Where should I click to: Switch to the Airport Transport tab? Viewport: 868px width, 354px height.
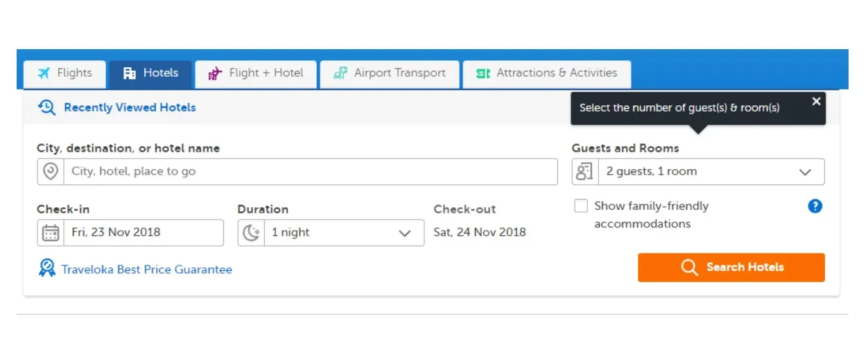[390, 74]
